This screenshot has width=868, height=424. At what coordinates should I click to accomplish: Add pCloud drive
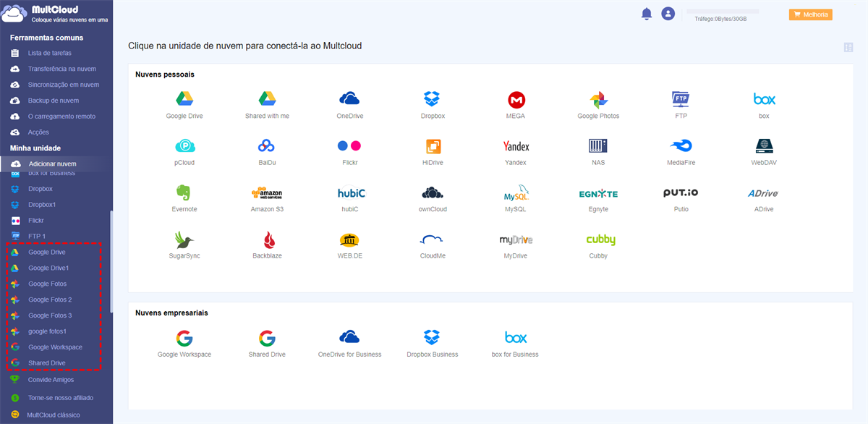click(184, 152)
